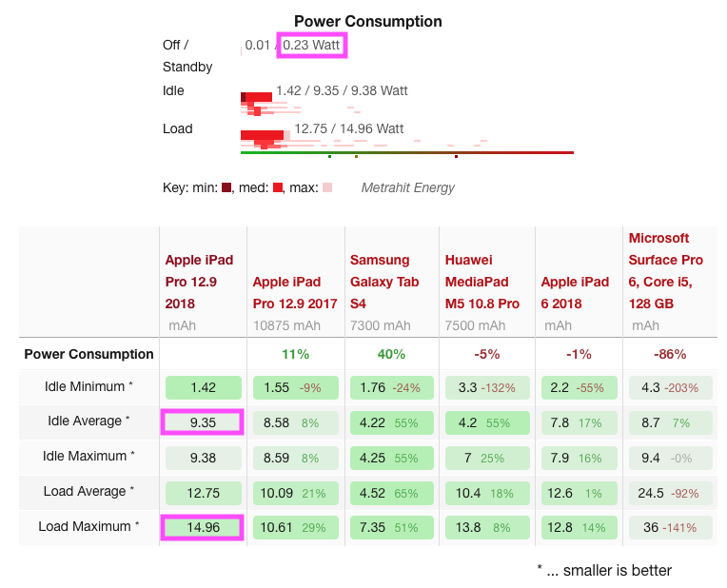Click the smaller is better footnote

[x=604, y=570]
